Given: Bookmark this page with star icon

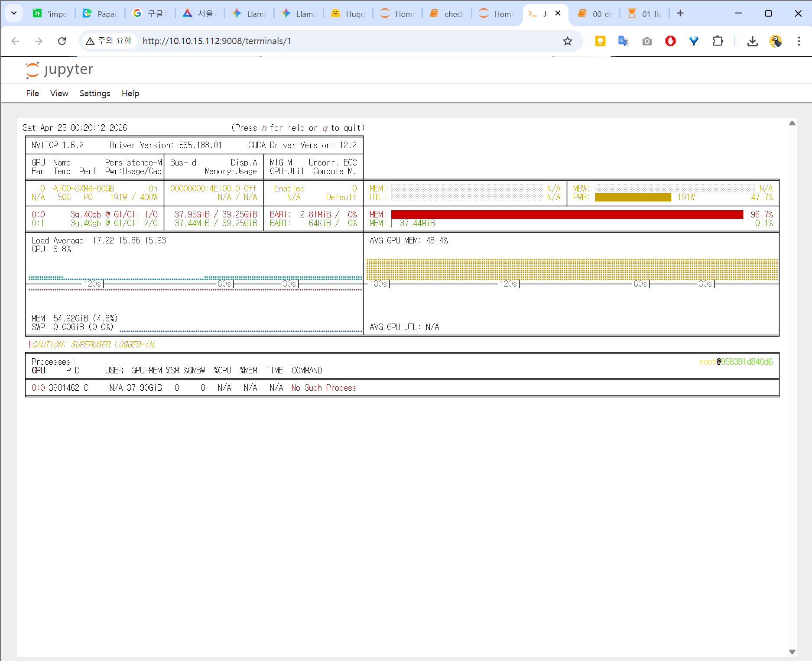Looking at the screenshot, I should point(567,41).
